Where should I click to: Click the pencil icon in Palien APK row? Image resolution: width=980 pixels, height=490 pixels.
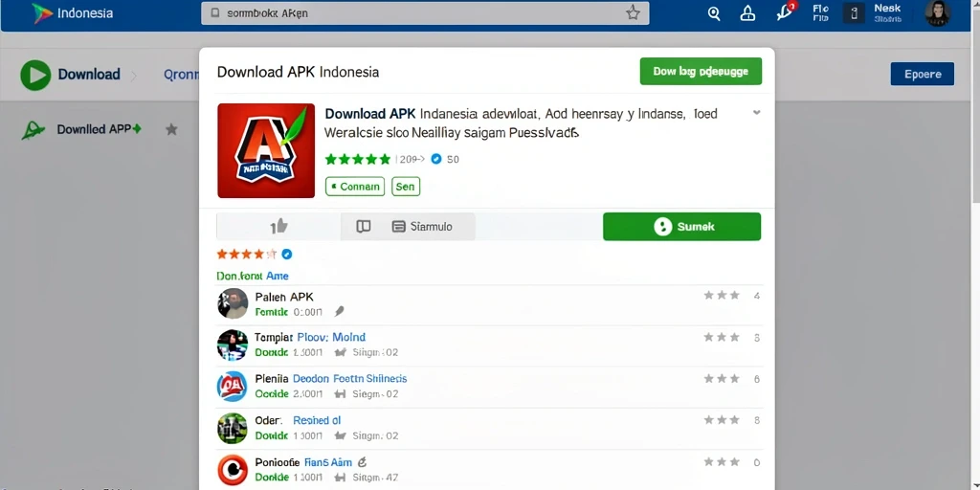click(339, 311)
